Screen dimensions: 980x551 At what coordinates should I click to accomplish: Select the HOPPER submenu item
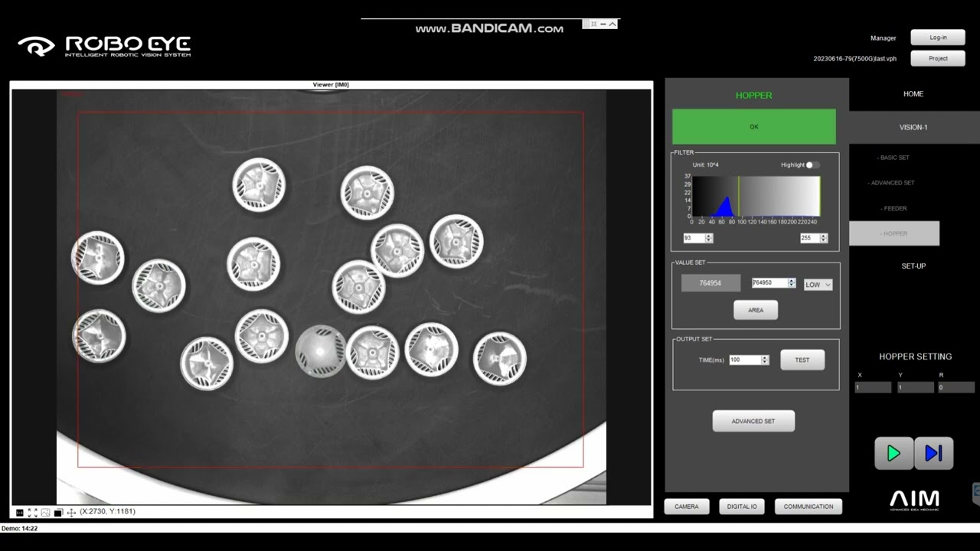pyautogui.click(x=894, y=233)
